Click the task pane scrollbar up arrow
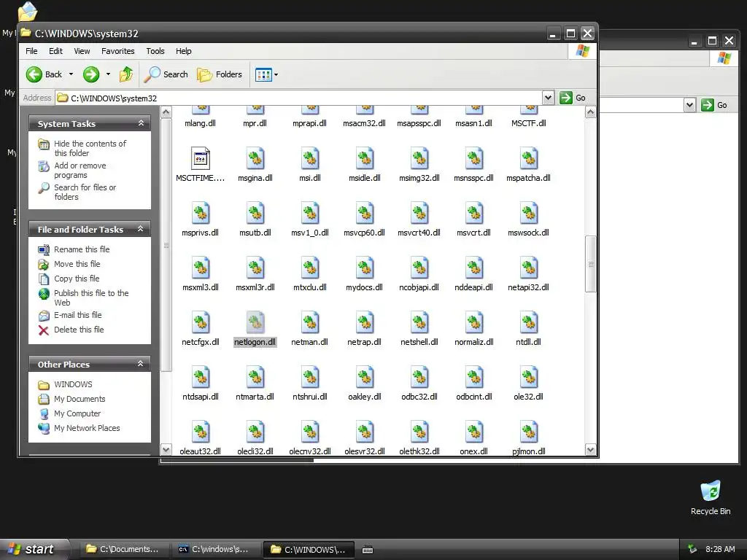The height and width of the screenshot is (560, 747). coord(166,112)
